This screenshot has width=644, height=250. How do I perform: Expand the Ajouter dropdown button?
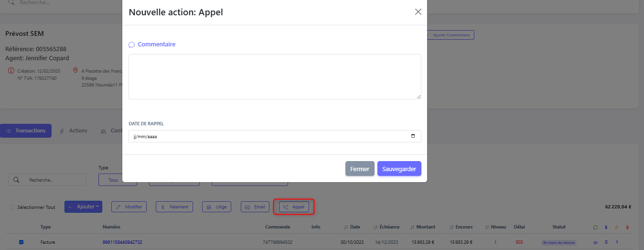(x=83, y=207)
